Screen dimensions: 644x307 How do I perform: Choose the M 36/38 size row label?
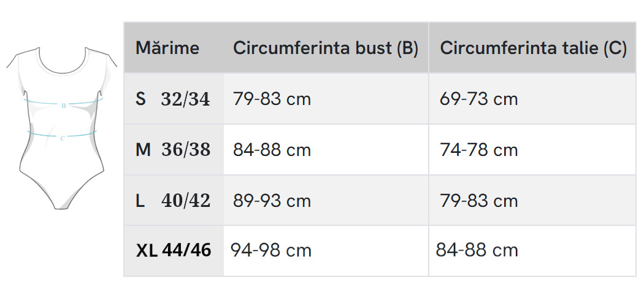(x=172, y=150)
